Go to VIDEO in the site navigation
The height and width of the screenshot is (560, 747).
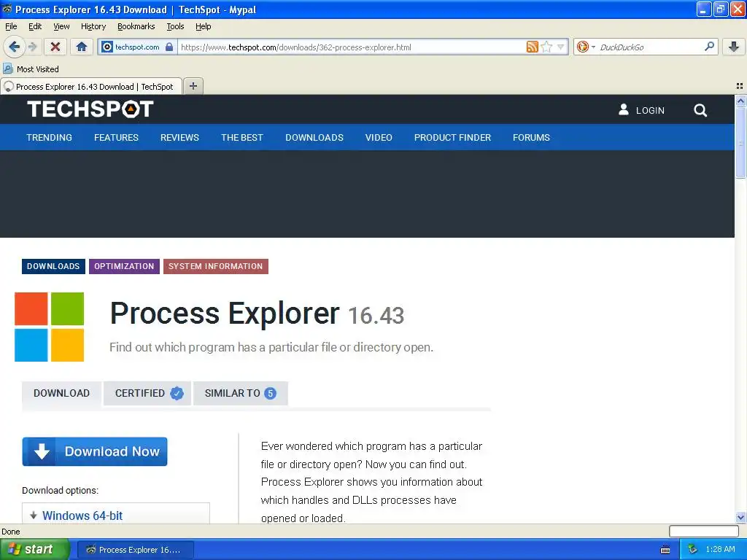point(379,138)
